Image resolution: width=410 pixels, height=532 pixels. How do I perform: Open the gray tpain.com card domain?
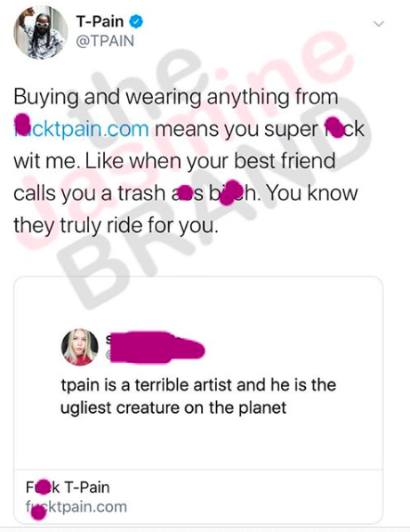(x=76, y=507)
